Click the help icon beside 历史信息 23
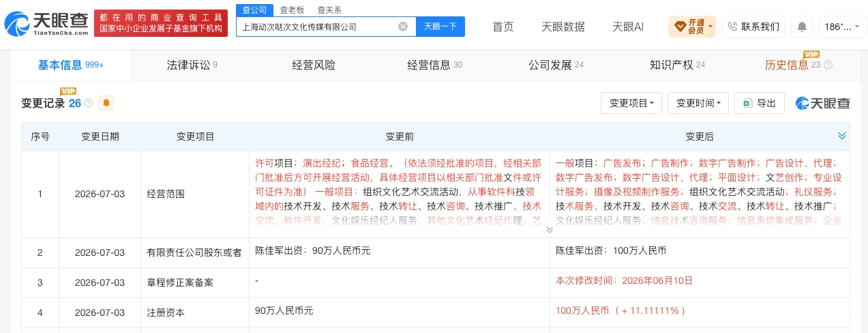 point(828,66)
